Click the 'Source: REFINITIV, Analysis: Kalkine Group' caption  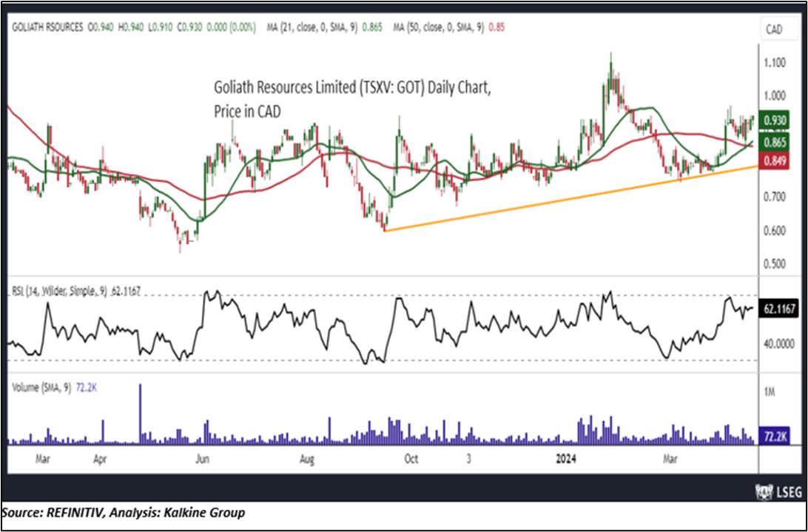click(x=123, y=513)
